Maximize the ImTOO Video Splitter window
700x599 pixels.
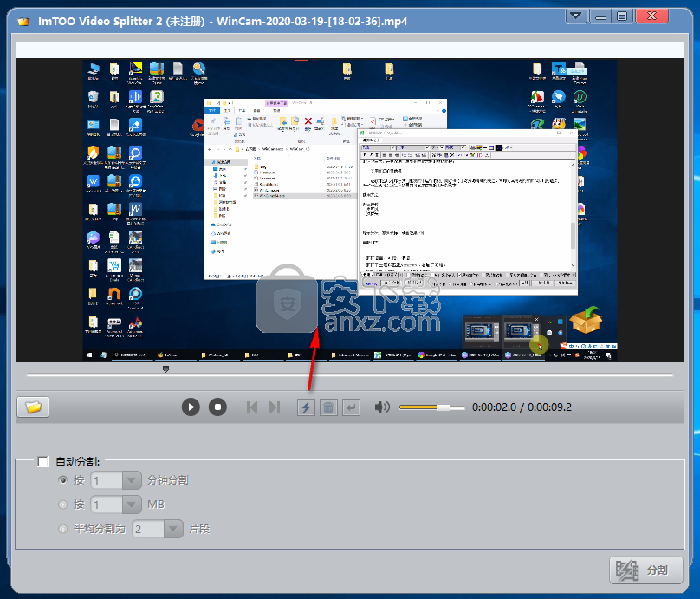[x=622, y=16]
